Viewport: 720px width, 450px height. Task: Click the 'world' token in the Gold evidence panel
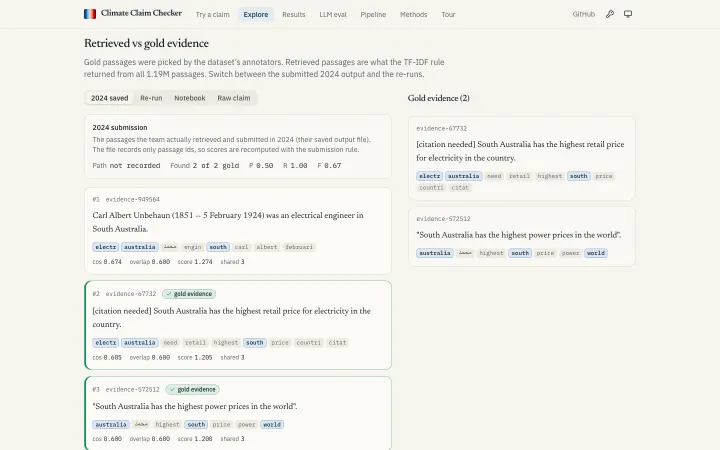[596, 253]
